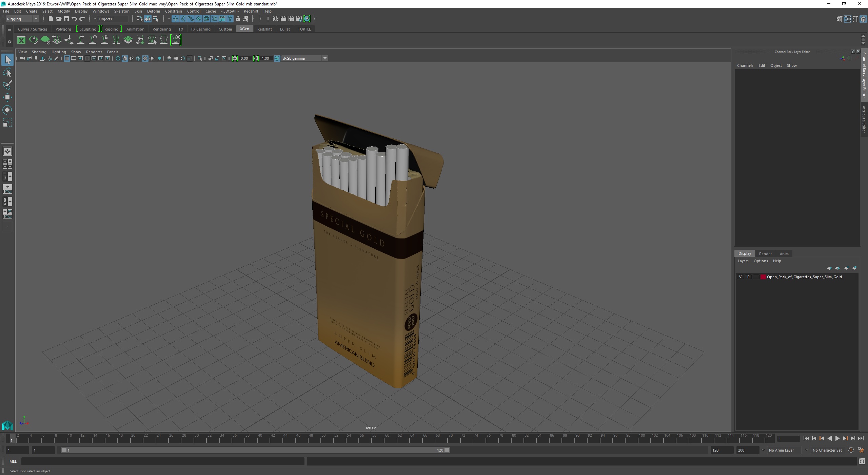
Task: Choose the Paint Selection tool
Action: [x=7, y=85]
